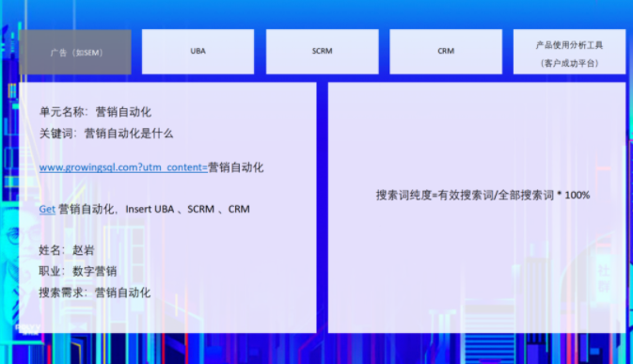Select the CRM tab box
The image size is (633, 364).
[446, 51]
